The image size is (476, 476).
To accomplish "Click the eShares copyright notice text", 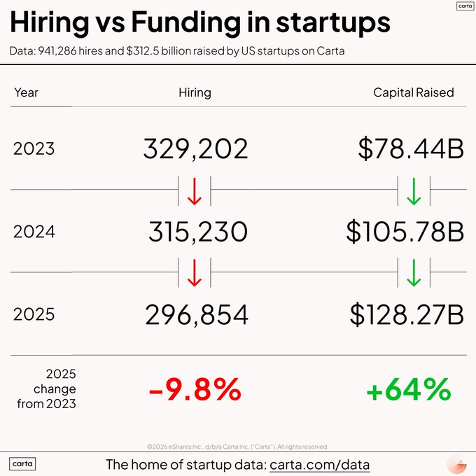I will pos(238,446).
